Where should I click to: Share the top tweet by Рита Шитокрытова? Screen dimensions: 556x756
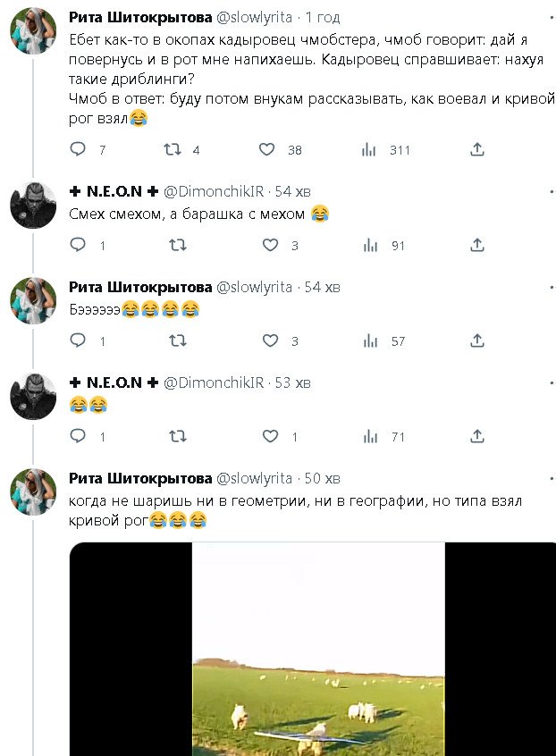click(x=477, y=150)
